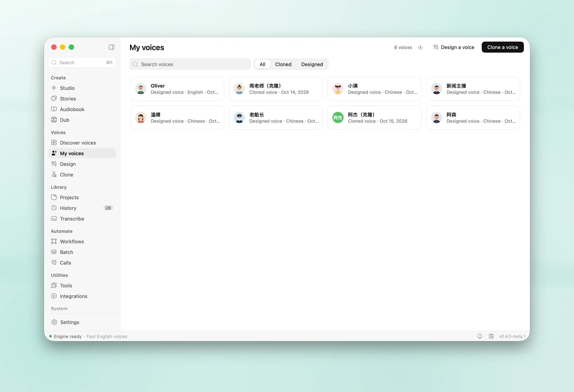Open the 周老师（克隆） voice card
The height and width of the screenshot is (392, 574).
click(276, 89)
